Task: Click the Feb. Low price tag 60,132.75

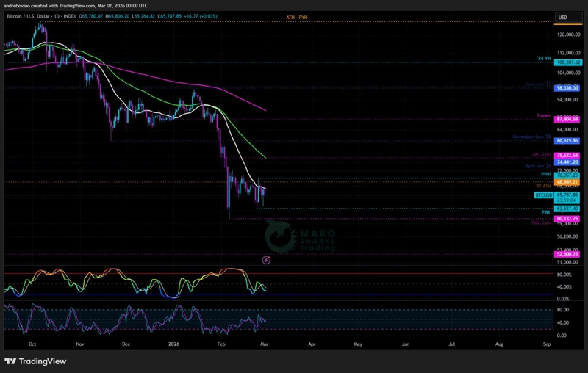Action: click(568, 219)
